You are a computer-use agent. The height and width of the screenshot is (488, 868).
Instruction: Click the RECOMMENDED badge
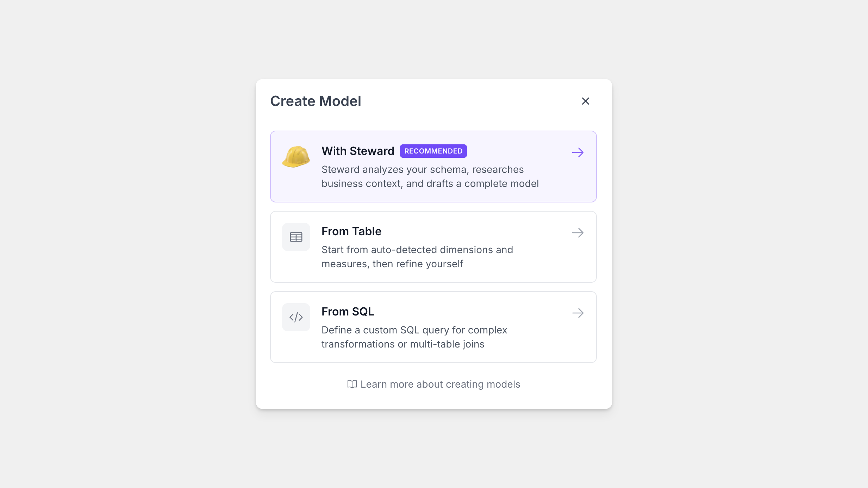click(433, 151)
